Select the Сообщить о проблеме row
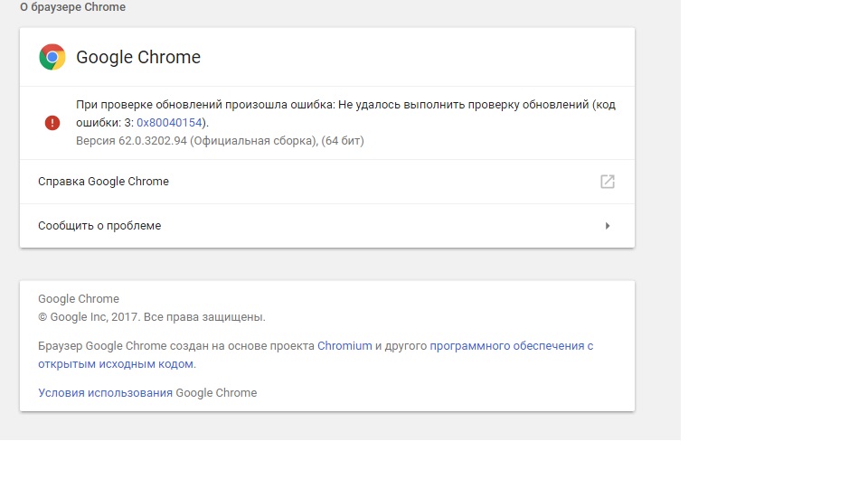The image size is (868, 488). pos(99,226)
